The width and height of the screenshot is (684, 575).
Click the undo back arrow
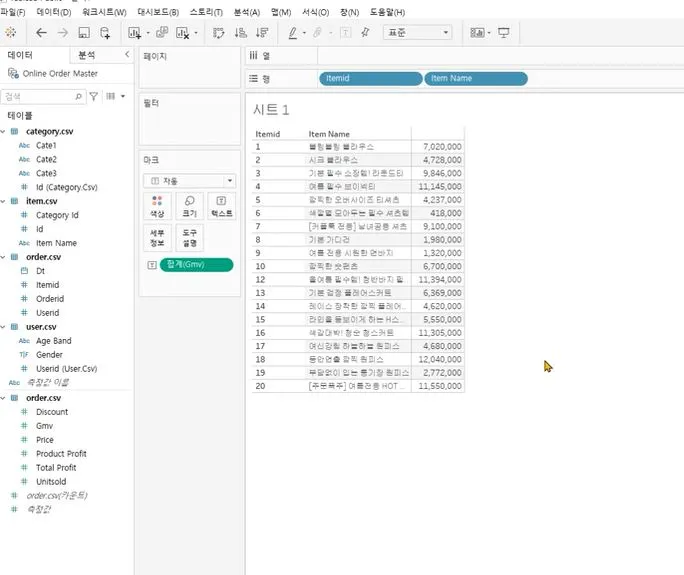[41, 33]
